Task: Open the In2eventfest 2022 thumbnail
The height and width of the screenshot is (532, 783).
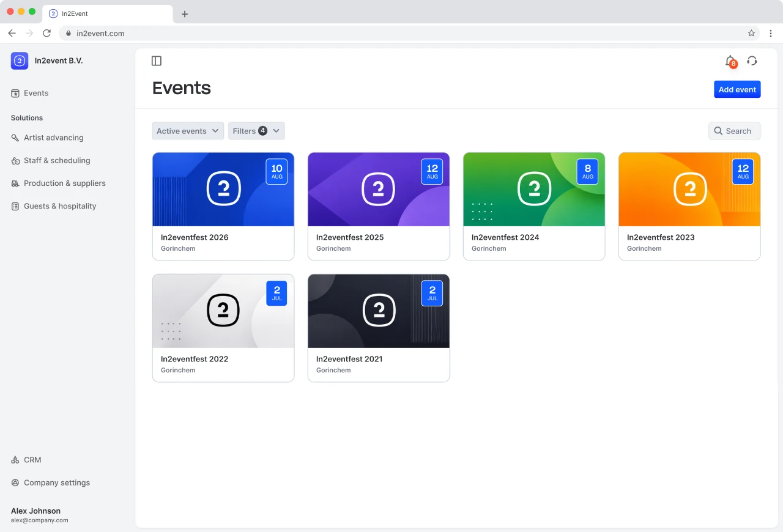Action: 223,311
